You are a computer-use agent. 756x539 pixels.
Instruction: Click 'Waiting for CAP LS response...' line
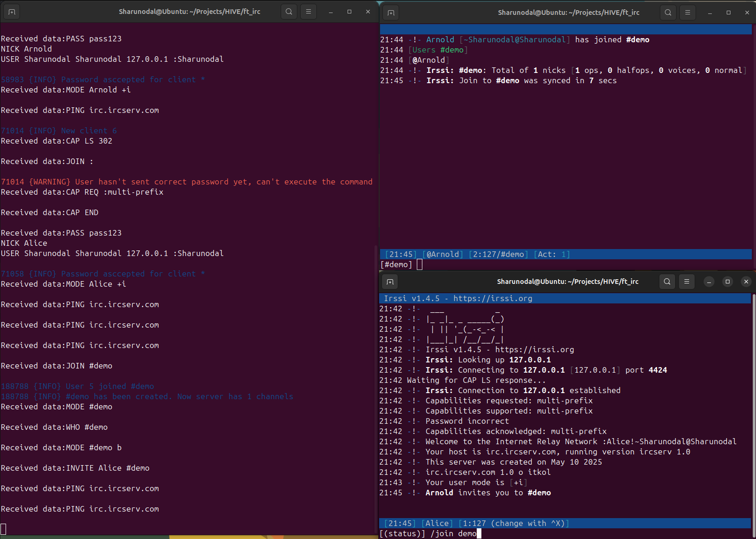pyautogui.click(x=476, y=380)
